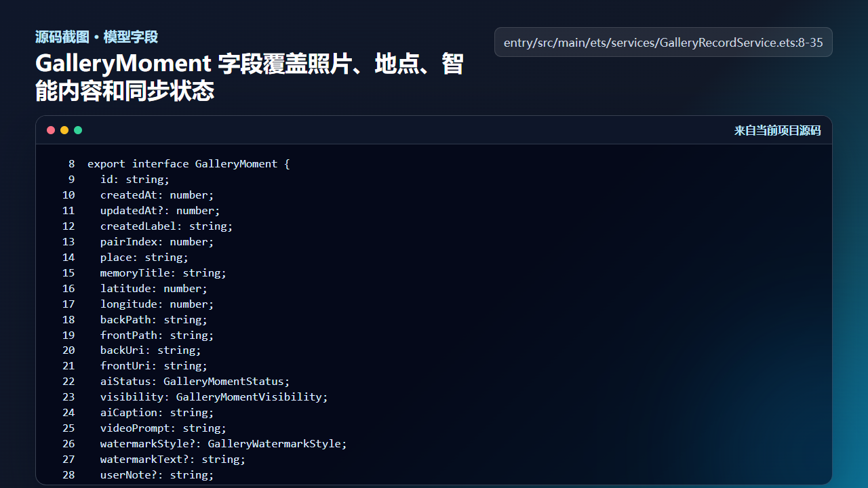Click the GalleryRecordService.ets file path box
Viewport: 868px width, 488px height.
[x=663, y=42]
